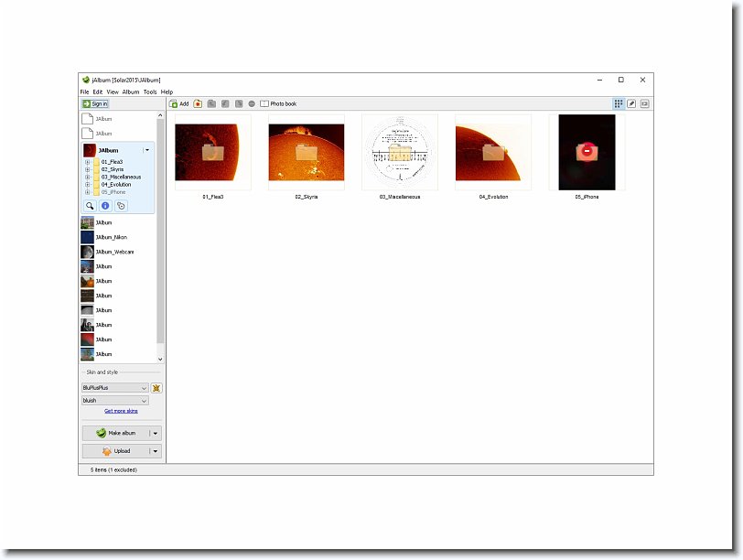743x560 pixels.
Task: Click the 01_Flea3 caption under thumbnail
Action: coord(213,197)
